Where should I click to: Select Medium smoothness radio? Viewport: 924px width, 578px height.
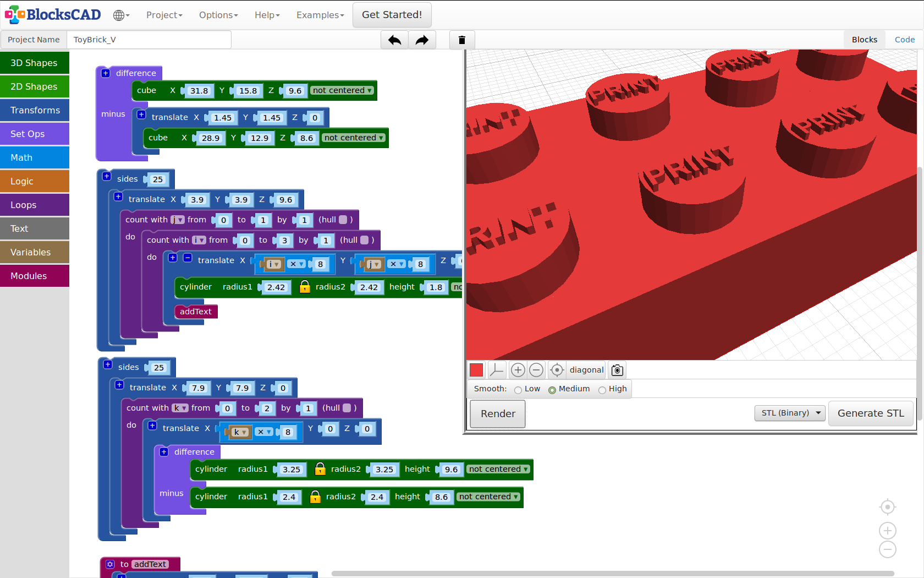pyautogui.click(x=552, y=390)
